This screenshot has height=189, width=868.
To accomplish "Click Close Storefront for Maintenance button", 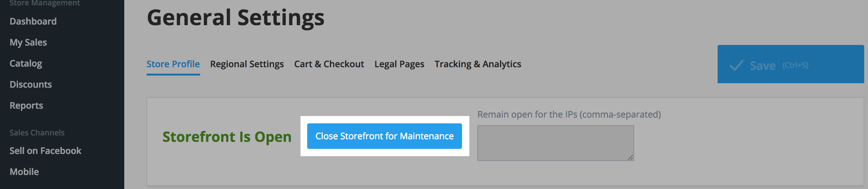I will (x=385, y=136).
